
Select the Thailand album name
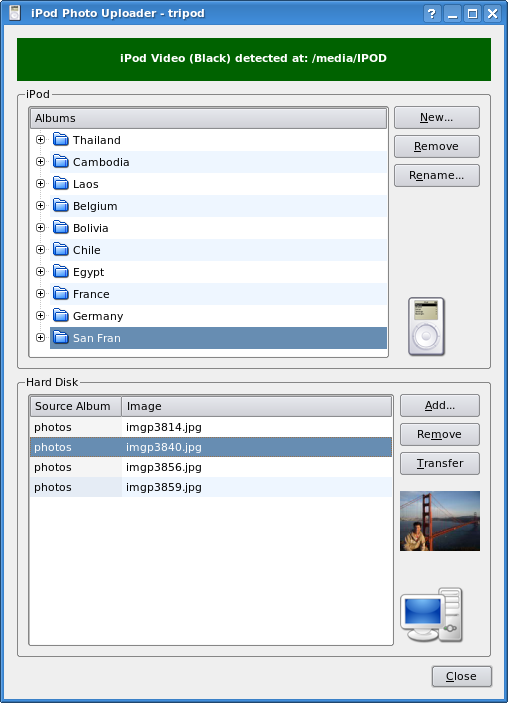pos(97,140)
